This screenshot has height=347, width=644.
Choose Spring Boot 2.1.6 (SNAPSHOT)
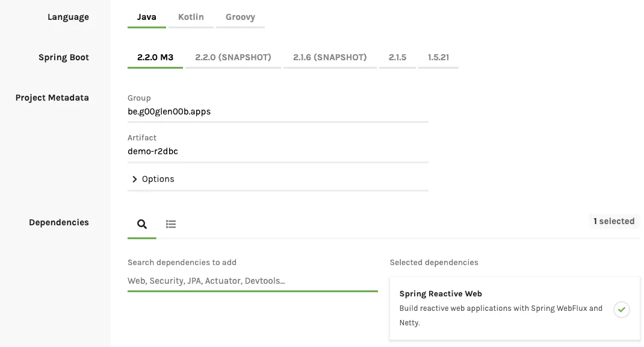[x=330, y=58]
